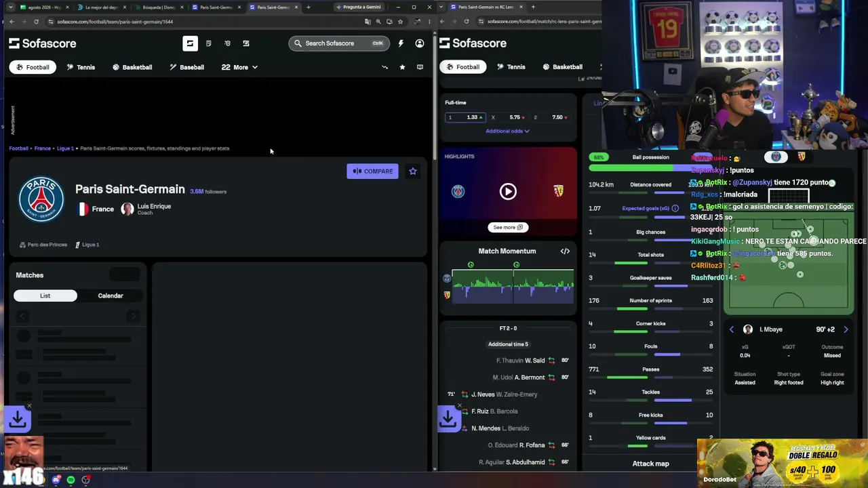Image resolution: width=868 pixels, height=488 pixels.
Task: Go back in the left browser window
Action: click(x=12, y=22)
